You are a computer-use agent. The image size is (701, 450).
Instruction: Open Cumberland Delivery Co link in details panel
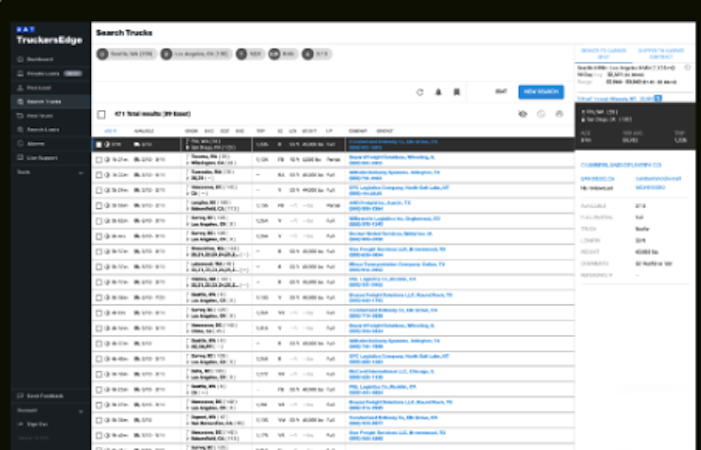[621, 165]
